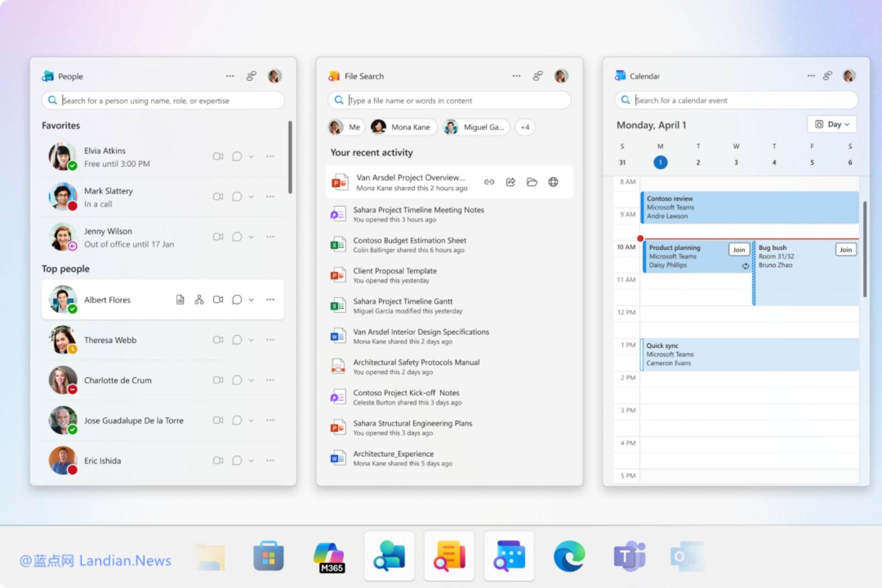Open the People panel more options menu
The height and width of the screenshot is (588, 882).
click(230, 76)
